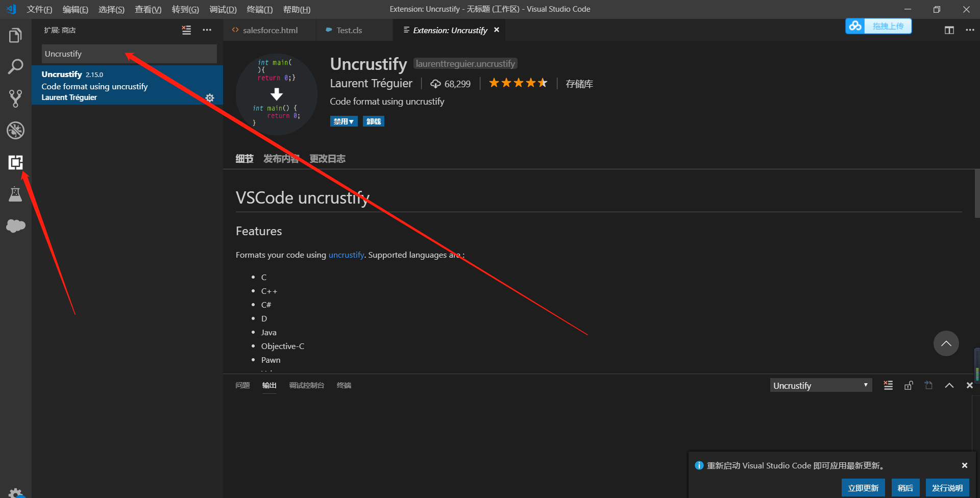The image size is (980, 498).
Task: Toggle output scroll lock
Action: 909,385
